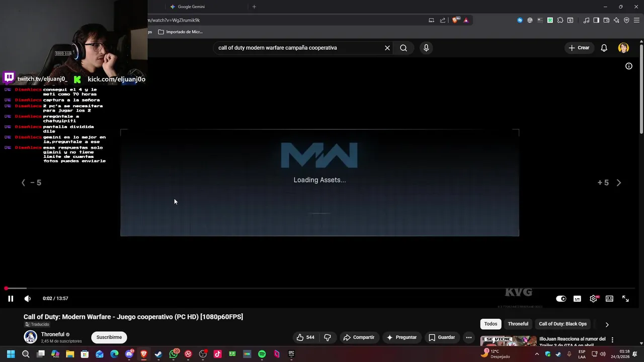This screenshot has height=362, width=644.
Task: Pause the YouTube video
Action: point(11,299)
